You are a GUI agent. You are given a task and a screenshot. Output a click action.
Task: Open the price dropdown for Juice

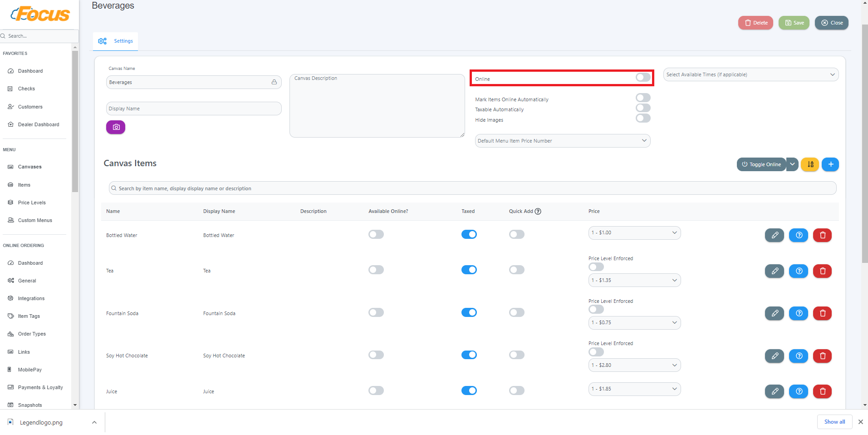(x=634, y=389)
